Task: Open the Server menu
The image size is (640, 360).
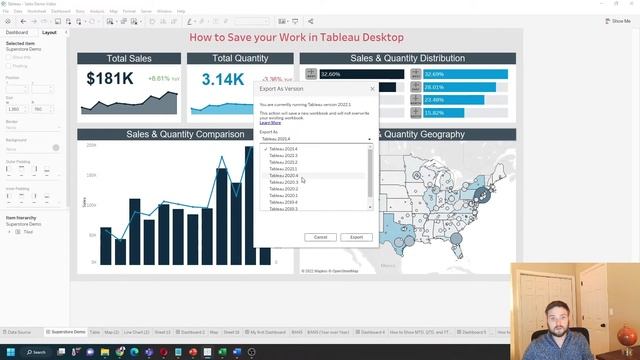Action: (x=146, y=11)
